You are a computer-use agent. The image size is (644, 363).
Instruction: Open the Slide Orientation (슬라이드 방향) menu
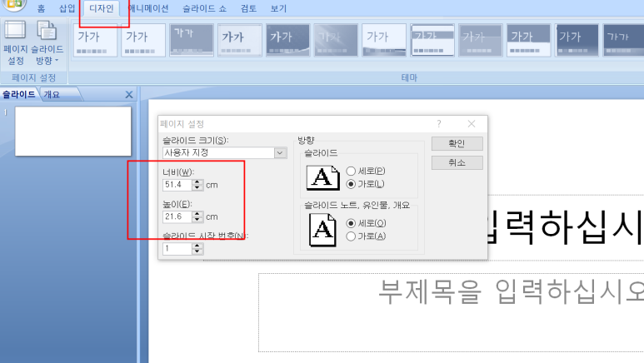point(47,43)
